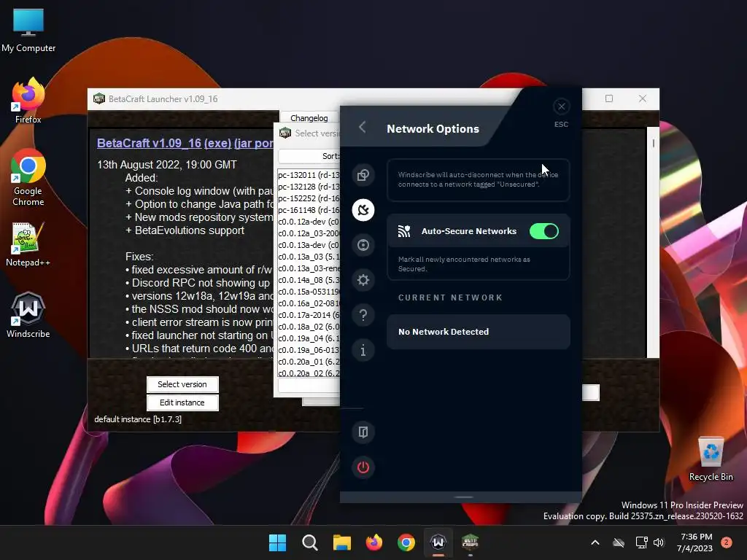Show hidden system tray icons chevron

click(595, 542)
